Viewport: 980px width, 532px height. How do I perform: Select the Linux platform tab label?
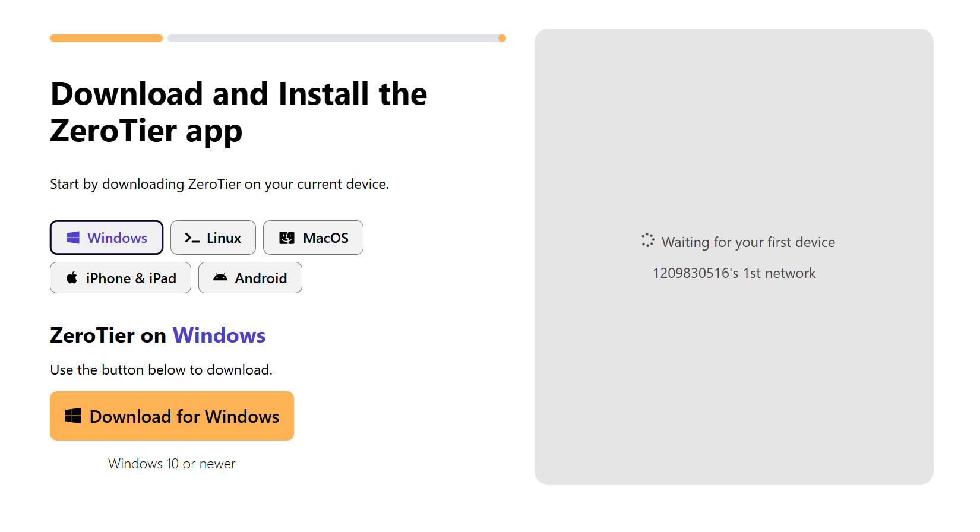(224, 238)
